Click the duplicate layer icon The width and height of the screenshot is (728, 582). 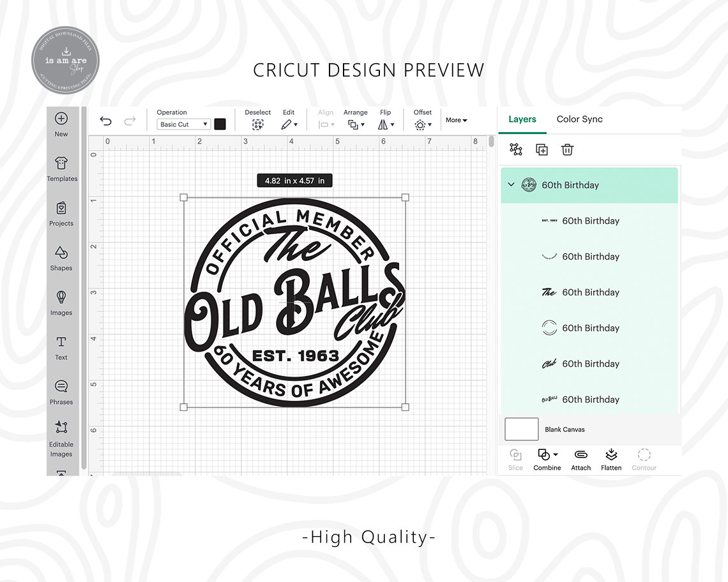(x=542, y=149)
